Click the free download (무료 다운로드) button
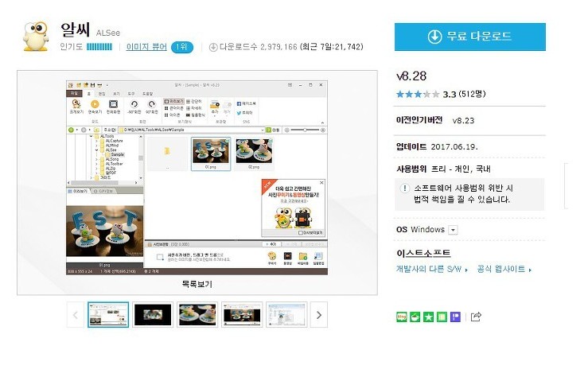Screen dimensions: 588x377 pyautogui.click(x=470, y=37)
